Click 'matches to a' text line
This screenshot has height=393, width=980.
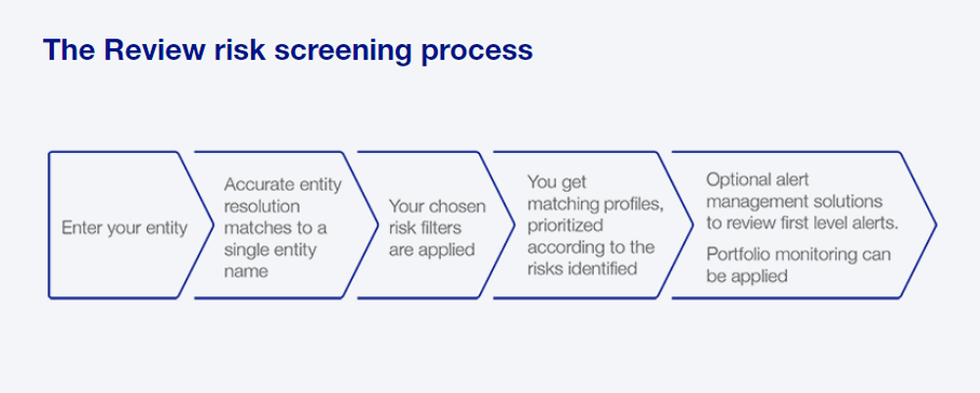point(275,228)
